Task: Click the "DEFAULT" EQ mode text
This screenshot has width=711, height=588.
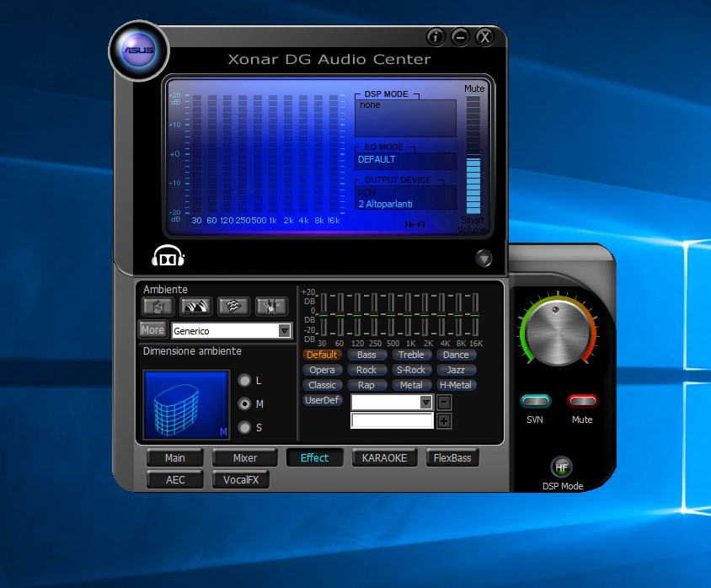Action: 377,159
